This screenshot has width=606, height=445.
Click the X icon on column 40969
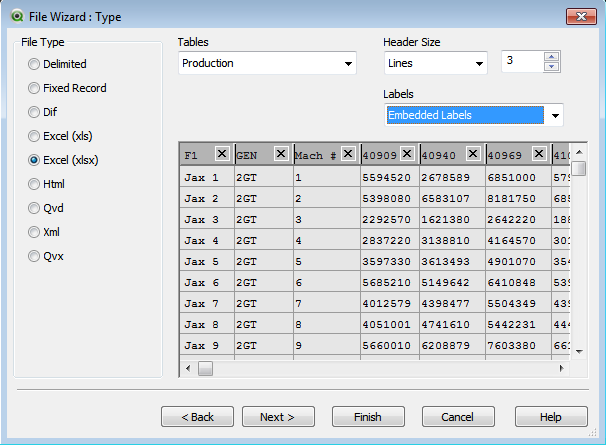click(x=539, y=154)
